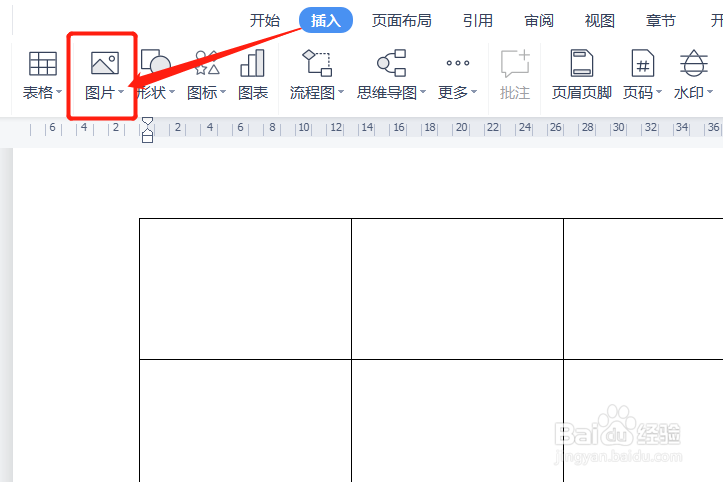Image resolution: width=723 pixels, height=482 pixels.
Task: Click the left indent box on the ruler
Action: (x=147, y=138)
